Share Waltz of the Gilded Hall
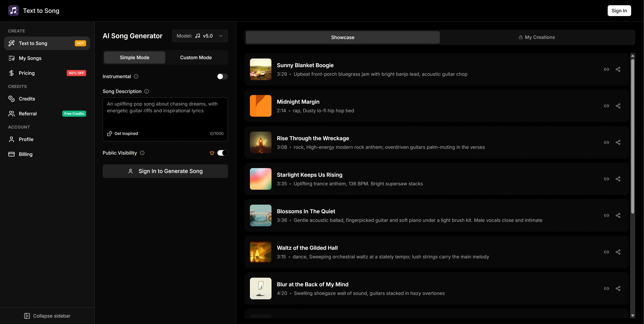This screenshot has width=644, height=324. pyautogui.click(x=618, y=252)
